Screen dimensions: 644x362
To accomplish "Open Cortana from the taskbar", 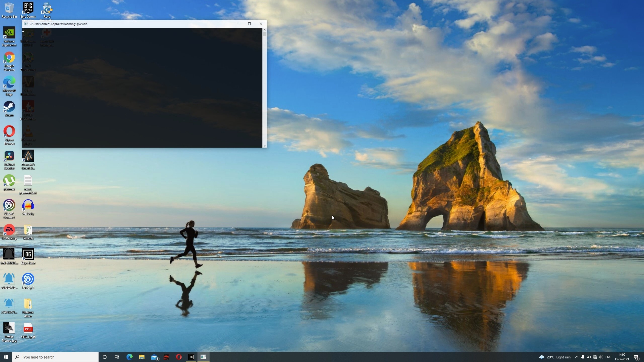I will (x=105, y=357).
